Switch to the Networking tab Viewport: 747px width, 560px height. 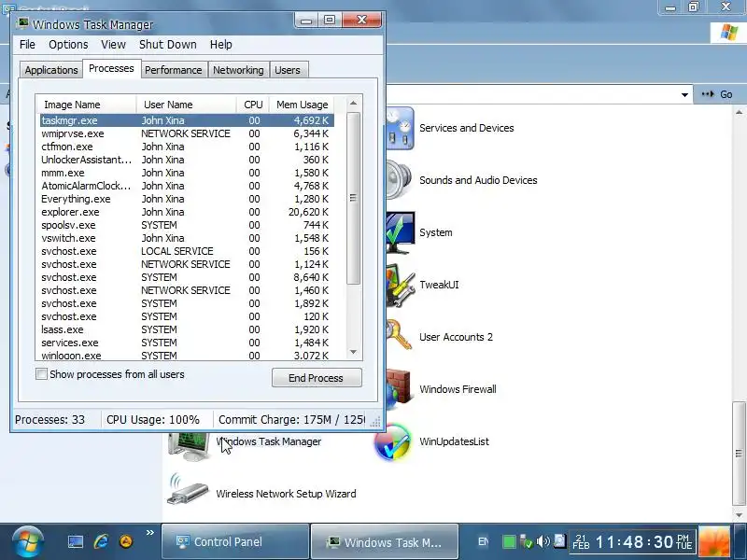click(238, 70)
